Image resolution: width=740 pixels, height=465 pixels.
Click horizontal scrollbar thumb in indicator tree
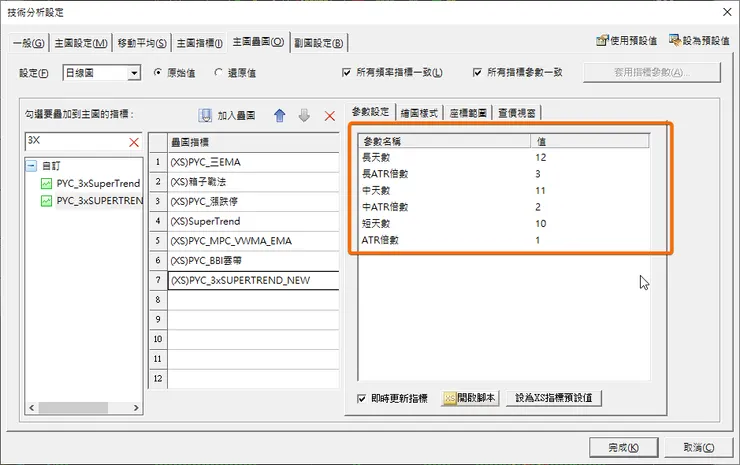(73, 407)
